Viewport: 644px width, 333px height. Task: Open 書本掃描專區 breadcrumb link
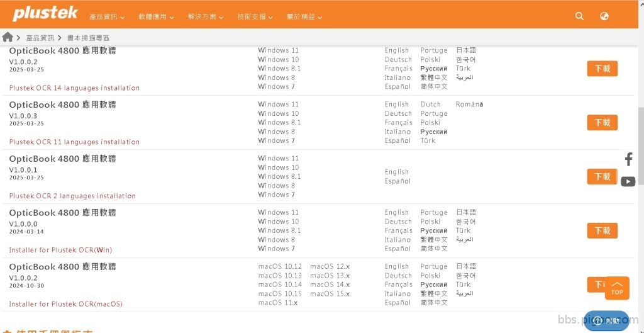tap(88, 38)
